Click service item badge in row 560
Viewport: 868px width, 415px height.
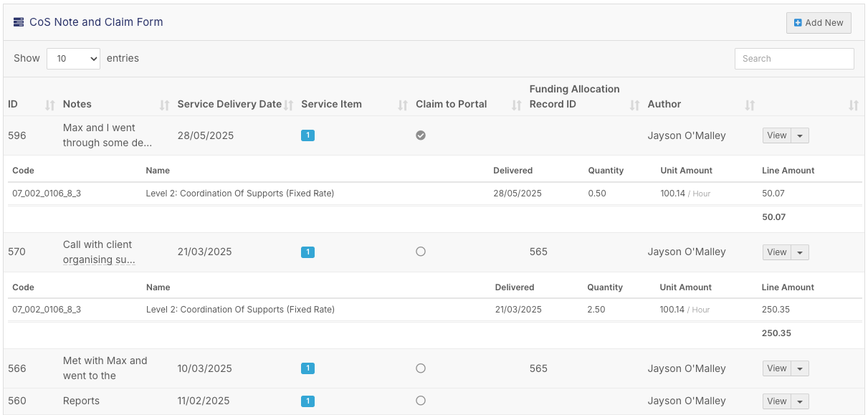[x=307, y=401]
